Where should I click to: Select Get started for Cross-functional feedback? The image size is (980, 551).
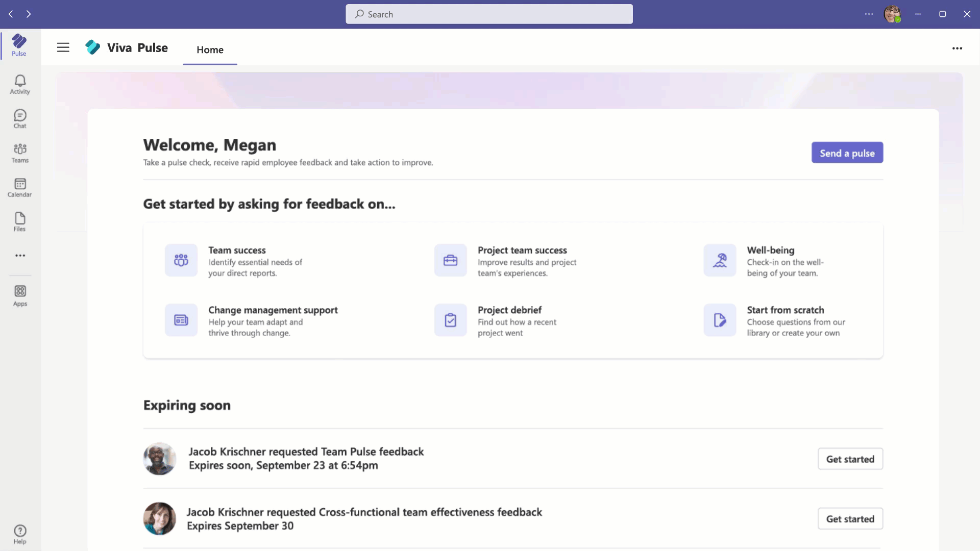(x=850, y=519)
